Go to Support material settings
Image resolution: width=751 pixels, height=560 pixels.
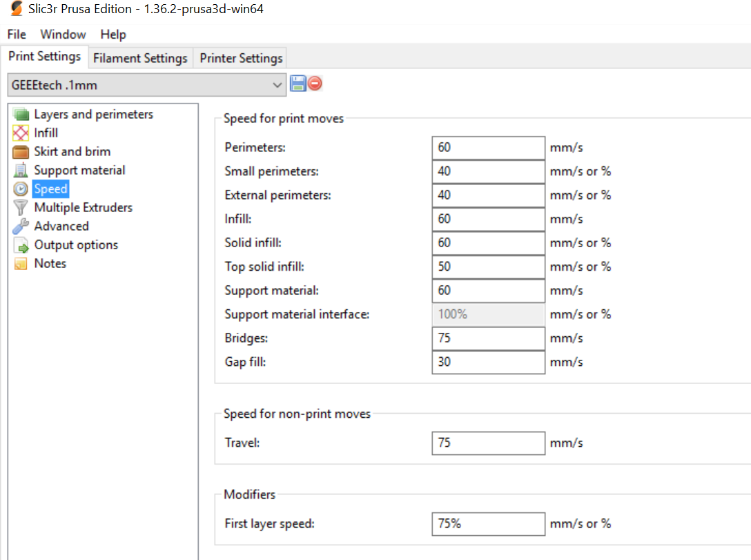click(79, 171)
